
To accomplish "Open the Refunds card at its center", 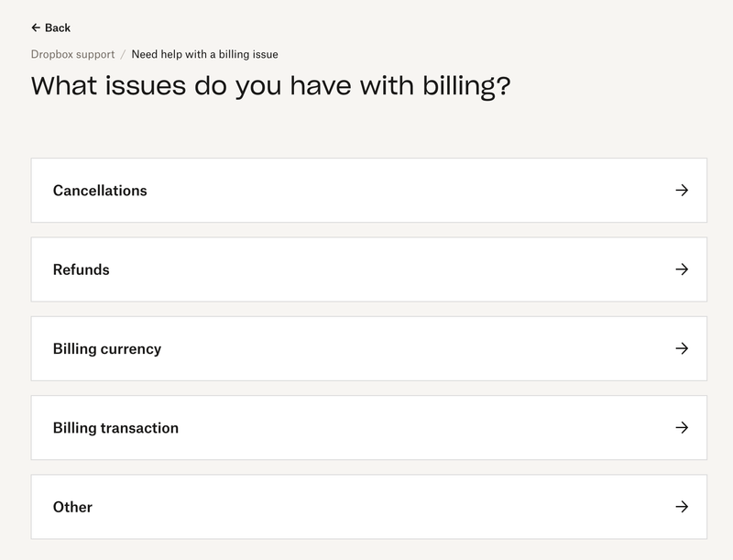I will point(369,269).
